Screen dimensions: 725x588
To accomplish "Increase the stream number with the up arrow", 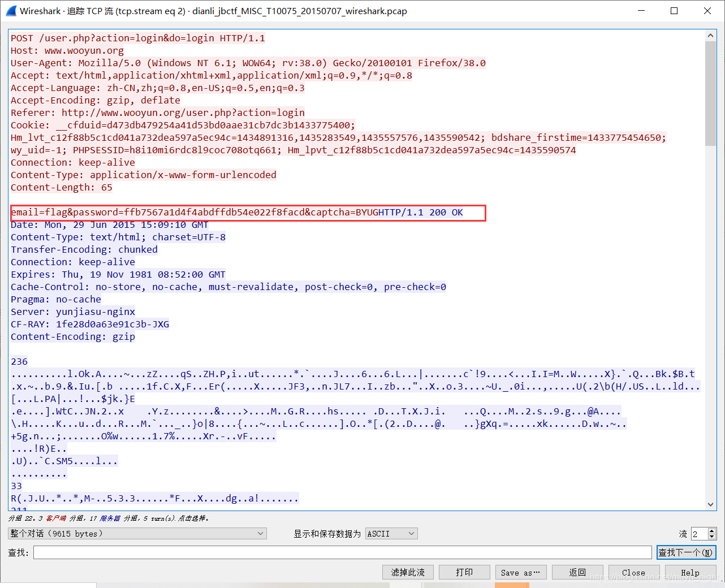I will tap(712, 530).
